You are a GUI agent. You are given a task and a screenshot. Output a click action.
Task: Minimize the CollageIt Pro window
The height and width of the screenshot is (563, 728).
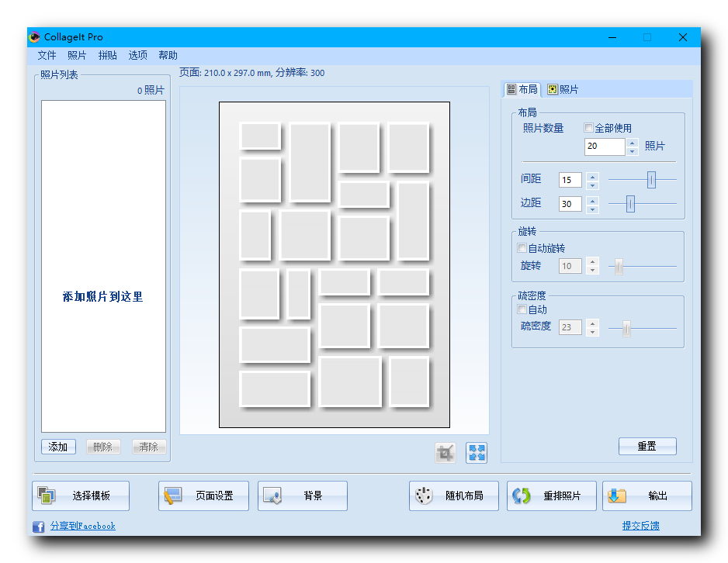613,37
